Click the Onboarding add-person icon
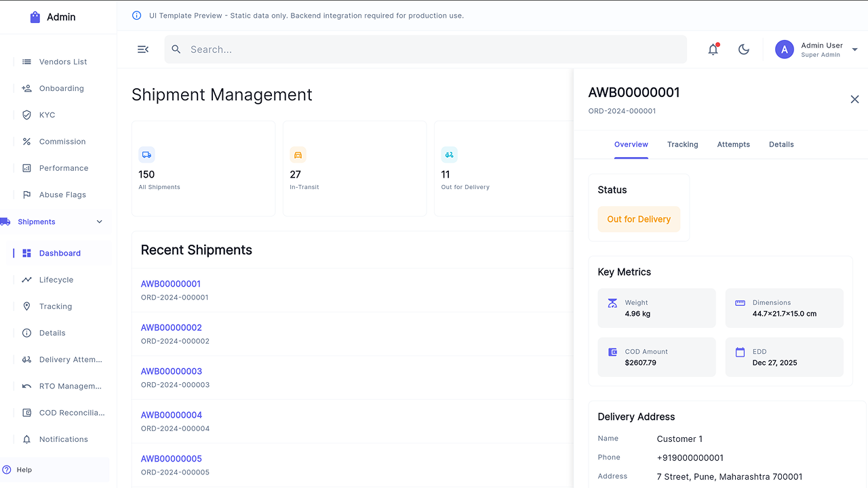 [26, 88]
